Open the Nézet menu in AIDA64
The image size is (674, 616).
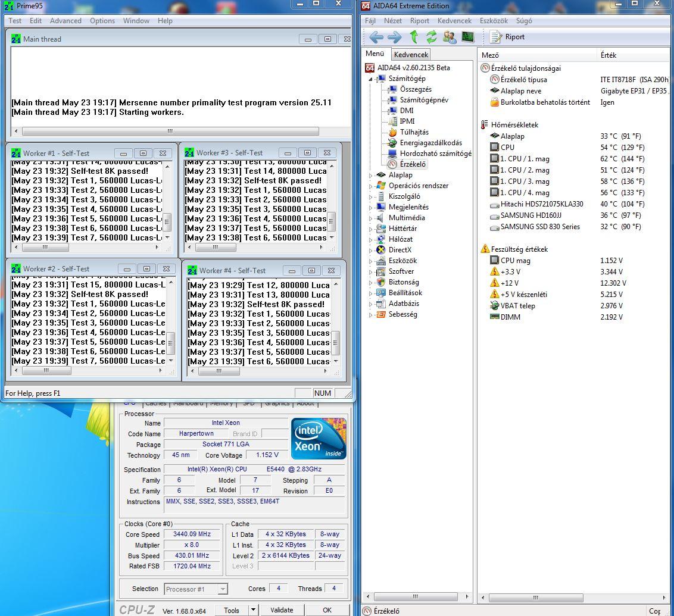(x=392, y=21)
